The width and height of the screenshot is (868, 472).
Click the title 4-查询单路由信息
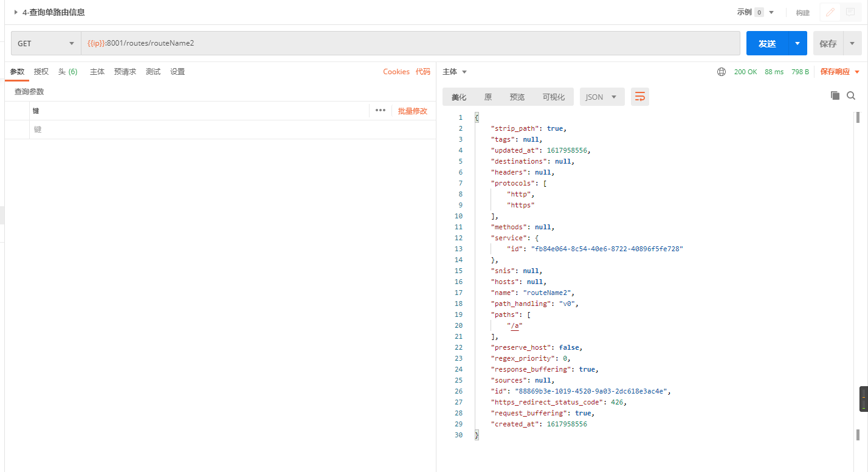53,12
